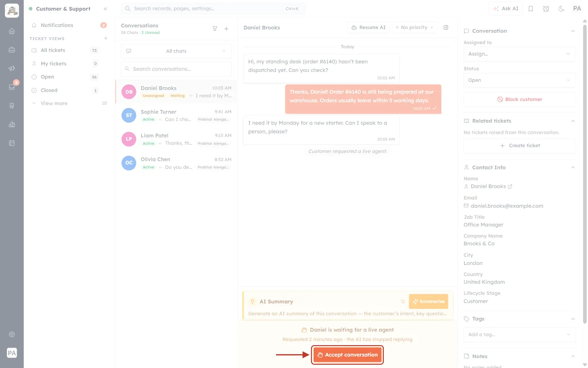Screen dimensions: 588x368
Task: Open the No priority dropdown
Action: tap(415, 27)
